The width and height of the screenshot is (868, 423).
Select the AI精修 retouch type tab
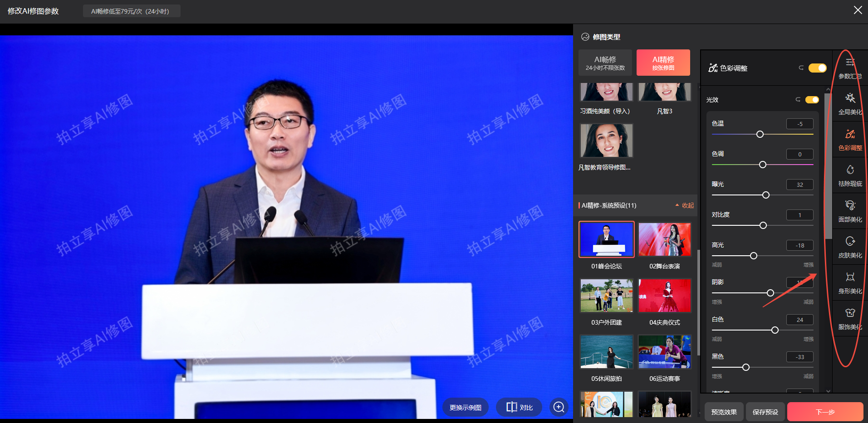tap(663, 63)
